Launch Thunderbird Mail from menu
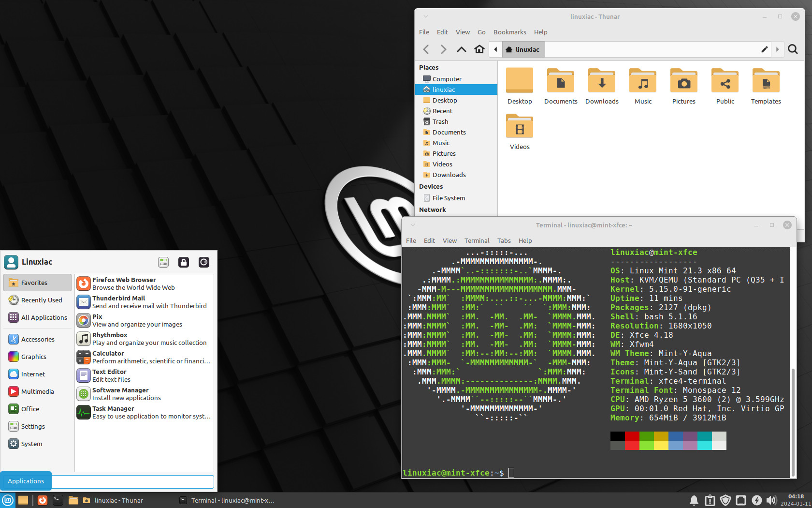812x508 pixels. pos(144,302)
